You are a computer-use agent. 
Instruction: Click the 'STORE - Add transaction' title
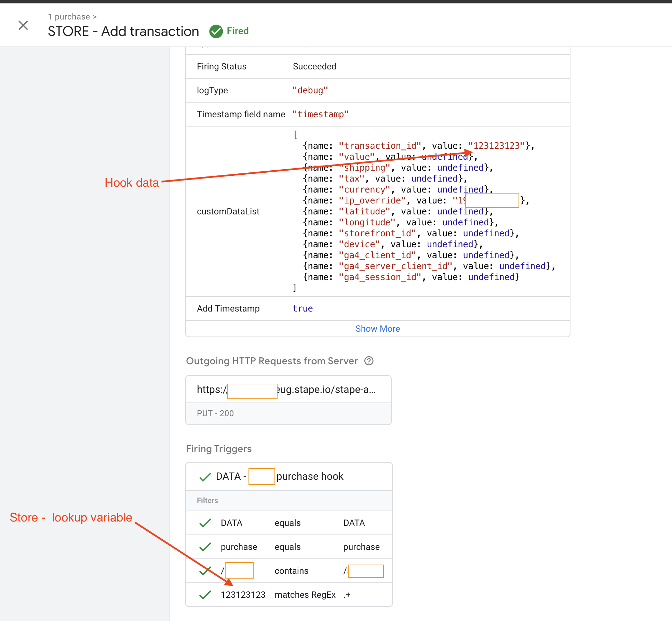click(x=123, y=31)
